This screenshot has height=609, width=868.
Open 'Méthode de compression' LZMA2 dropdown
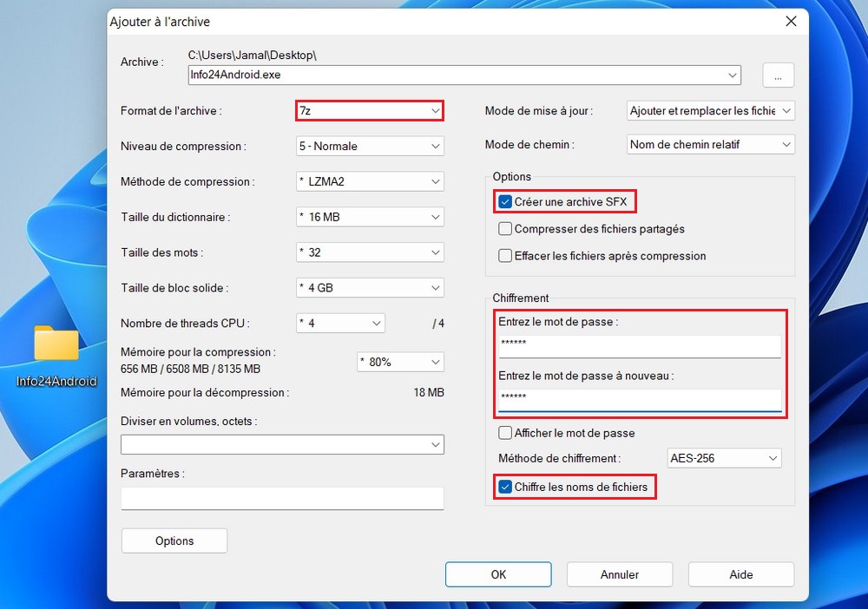370,182
